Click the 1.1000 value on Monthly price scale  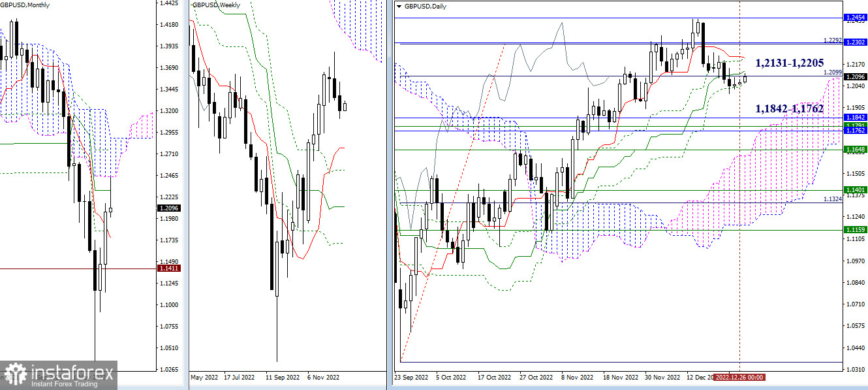click(x=168, y=304)
